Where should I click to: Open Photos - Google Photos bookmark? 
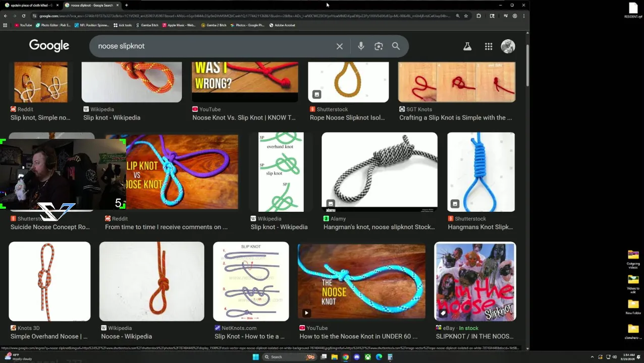click(x=247, y=25)
